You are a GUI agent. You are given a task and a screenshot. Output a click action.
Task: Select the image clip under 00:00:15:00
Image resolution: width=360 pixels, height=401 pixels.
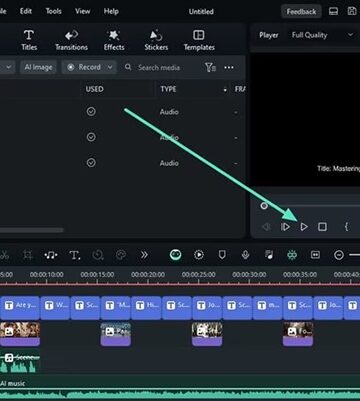(116, 334)
